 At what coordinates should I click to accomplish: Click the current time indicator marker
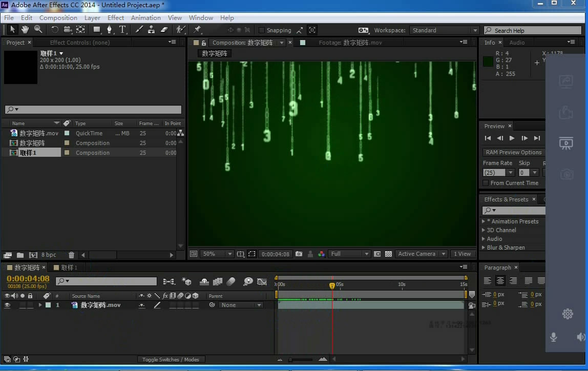tap(332, 286)
